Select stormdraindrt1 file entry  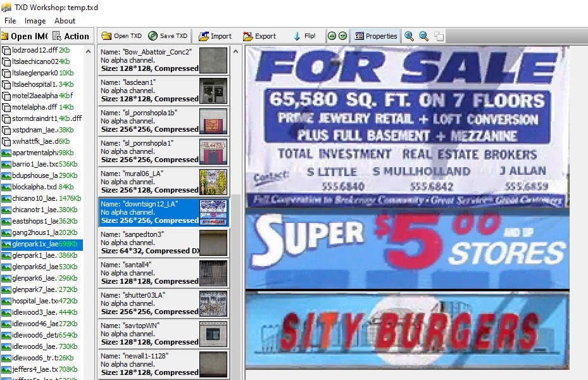click(x=42, y=118)
